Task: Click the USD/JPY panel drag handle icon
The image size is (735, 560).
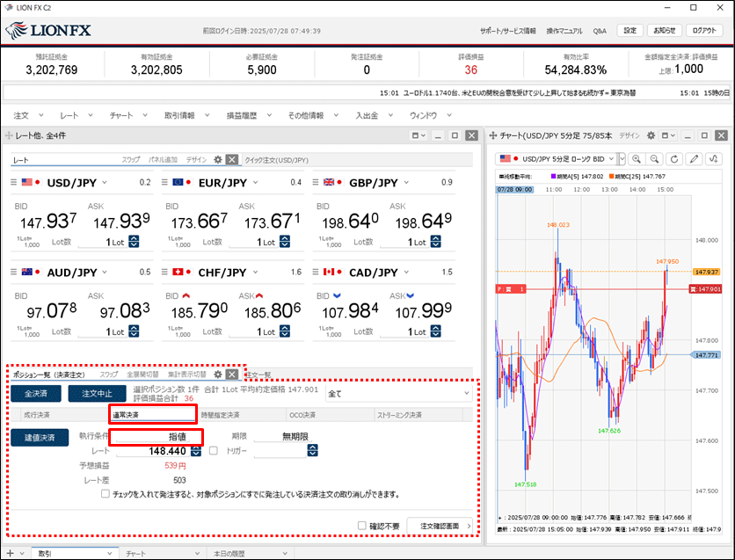Action: coord(15,183)
